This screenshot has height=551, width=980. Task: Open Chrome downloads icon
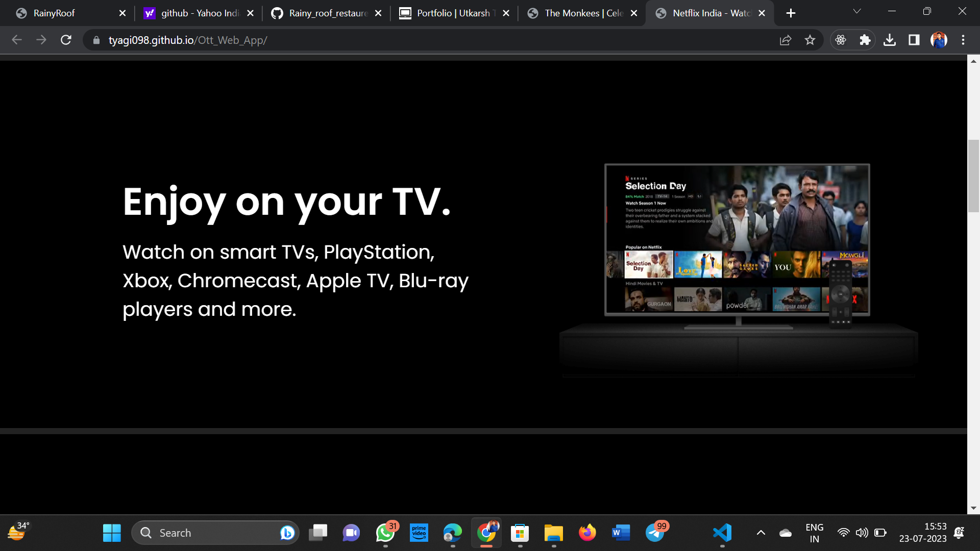(890, 40)
